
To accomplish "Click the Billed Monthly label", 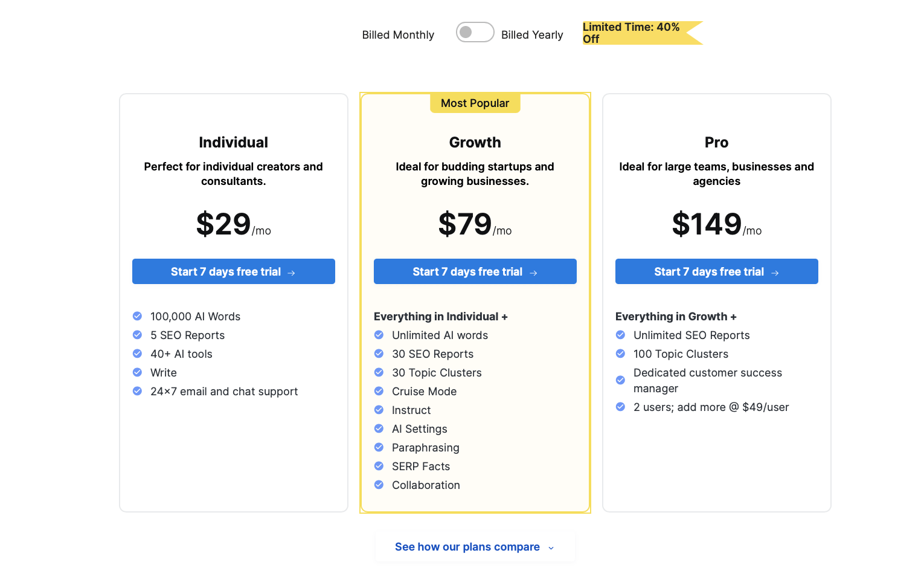I will point(398,35).
